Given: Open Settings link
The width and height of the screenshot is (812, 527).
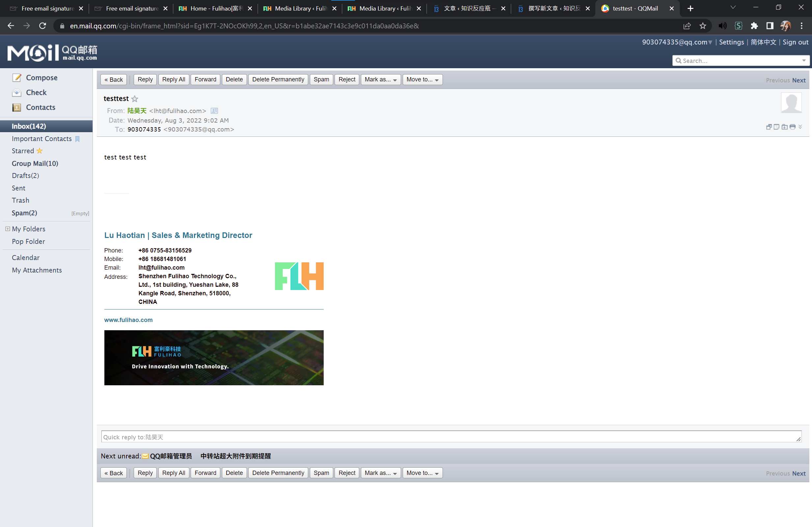Looking at the screenshot, I should (731, 42).
